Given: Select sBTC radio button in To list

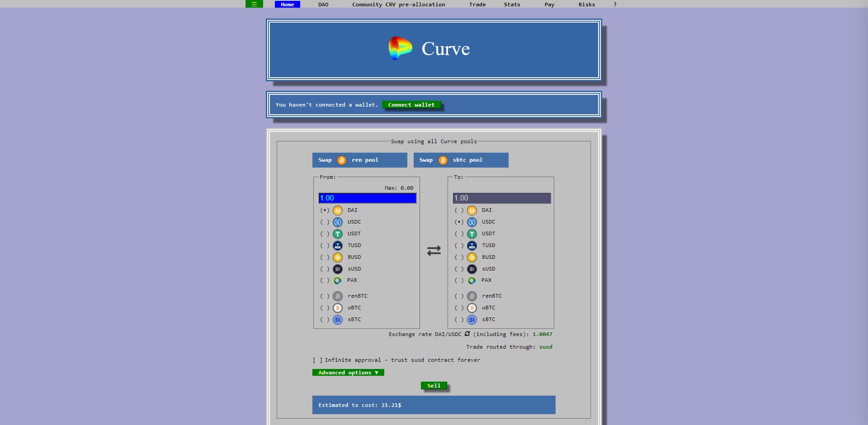Looking at the screenshot, I should click(x=459, y=320).
